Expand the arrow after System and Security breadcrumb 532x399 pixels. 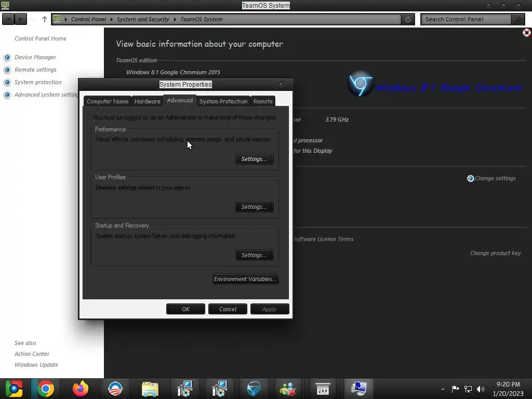point(175,19)
